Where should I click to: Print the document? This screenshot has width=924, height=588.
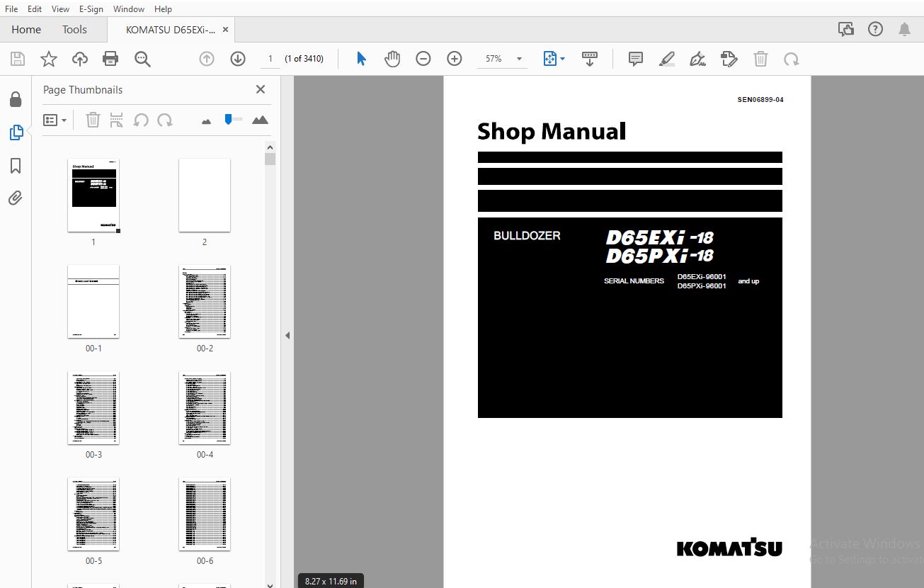point(110,59)
